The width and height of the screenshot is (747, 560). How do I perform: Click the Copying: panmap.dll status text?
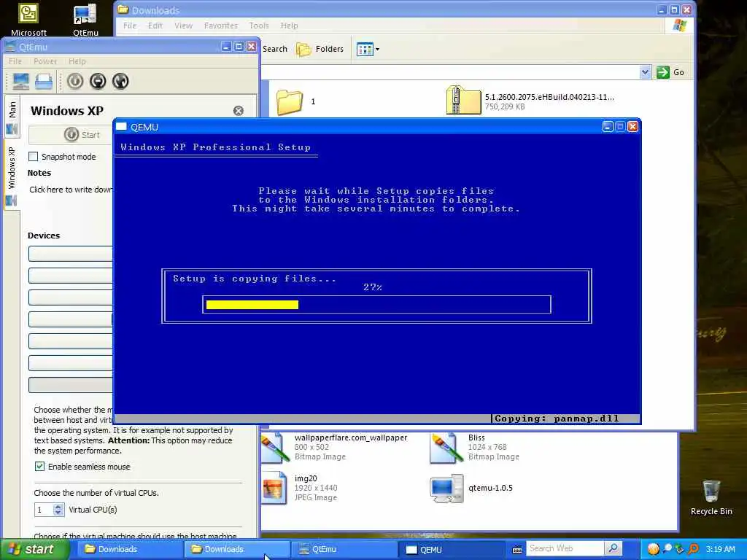coord(557,419)
